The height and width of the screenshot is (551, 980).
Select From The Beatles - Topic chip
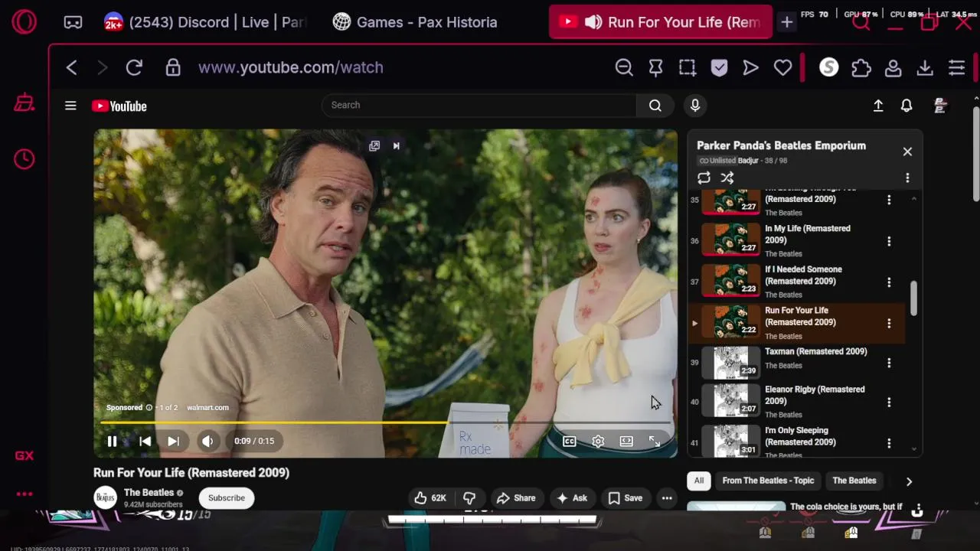[x=768, y=481]
